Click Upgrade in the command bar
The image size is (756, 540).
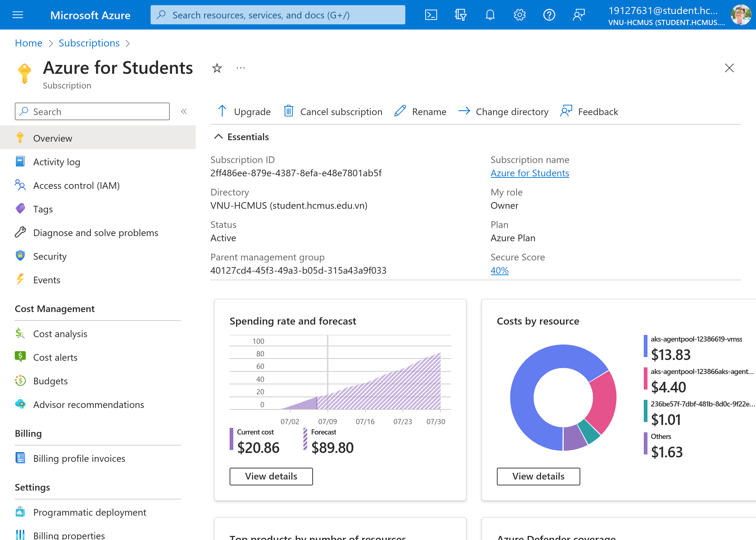click(x=244, y=111)
